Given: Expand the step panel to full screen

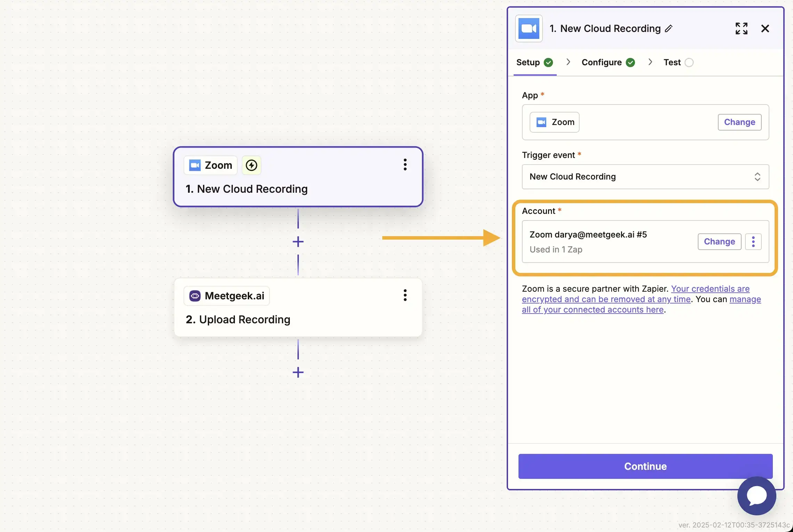Looking at the screenshot, I should (x=741, y=28).
